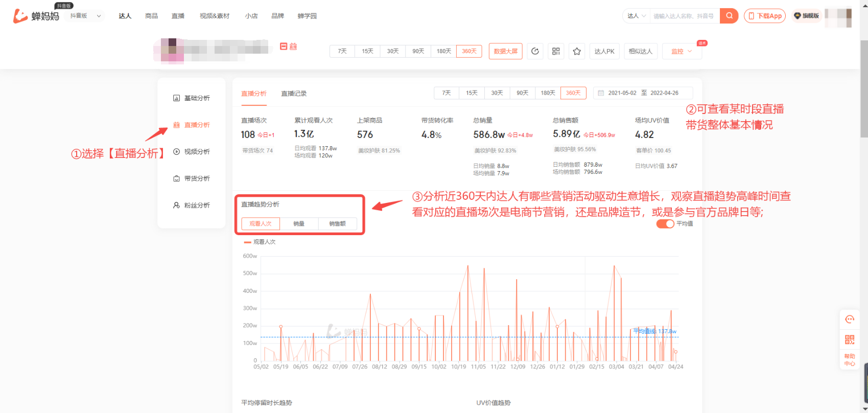Click the 场均UV价值 value 4.82

pos(644,134)
